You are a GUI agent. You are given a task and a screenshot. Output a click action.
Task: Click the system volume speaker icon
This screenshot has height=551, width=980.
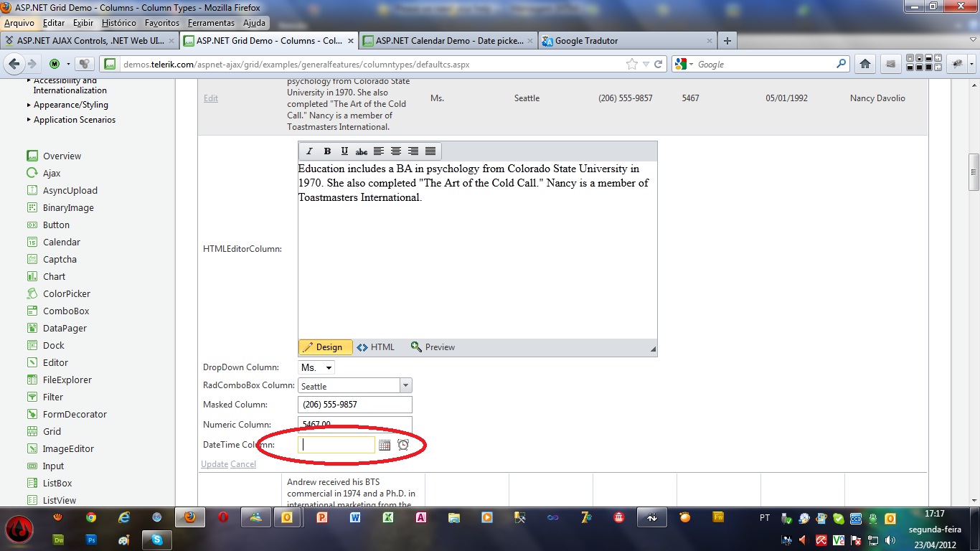pyautogui.click(x=890, y=540)
